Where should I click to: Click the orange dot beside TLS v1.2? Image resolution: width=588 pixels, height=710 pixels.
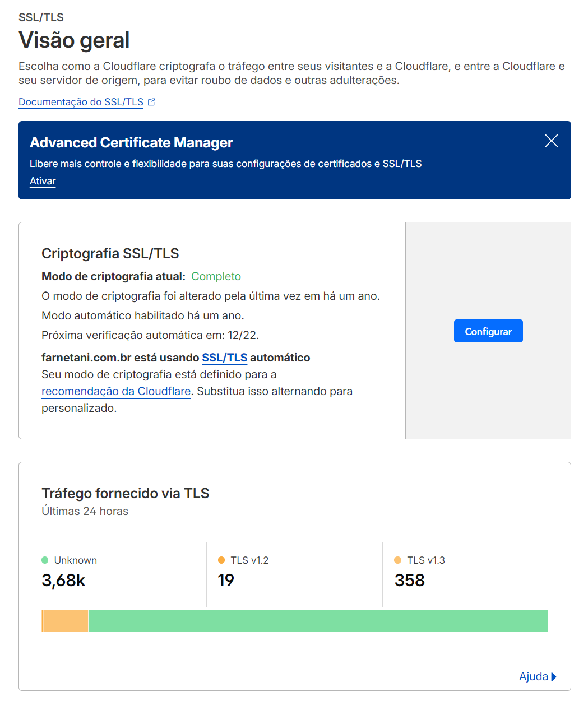pos(221,560)
